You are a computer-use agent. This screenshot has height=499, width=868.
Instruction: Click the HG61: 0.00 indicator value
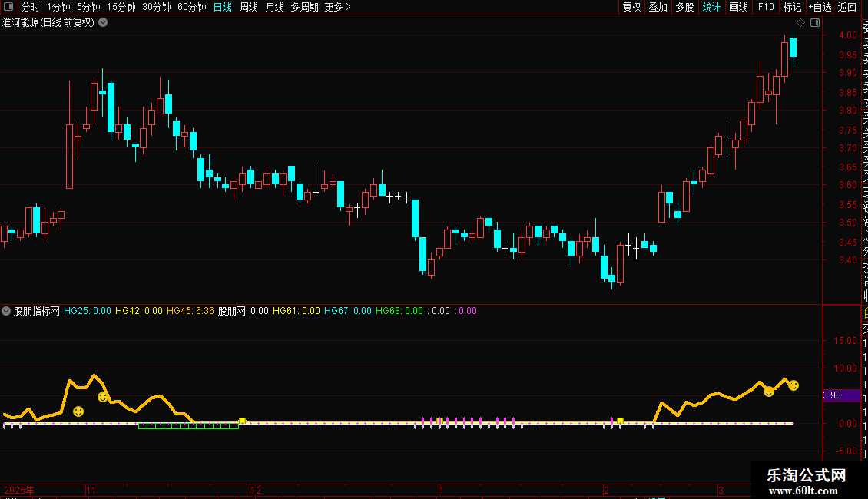tap(297, 311)
